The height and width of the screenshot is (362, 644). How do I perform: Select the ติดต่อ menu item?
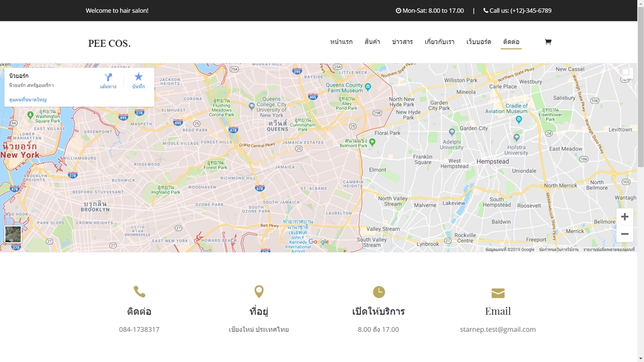point(511,42)
